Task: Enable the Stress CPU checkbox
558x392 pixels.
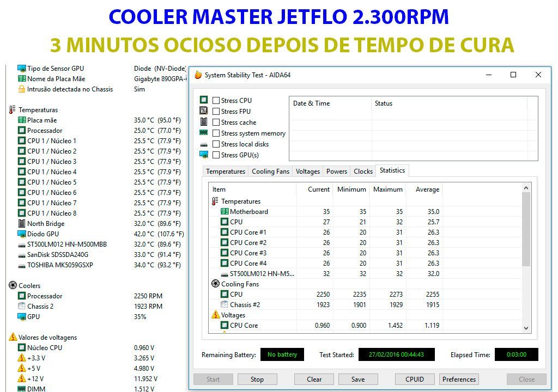Action: [216, 101]
